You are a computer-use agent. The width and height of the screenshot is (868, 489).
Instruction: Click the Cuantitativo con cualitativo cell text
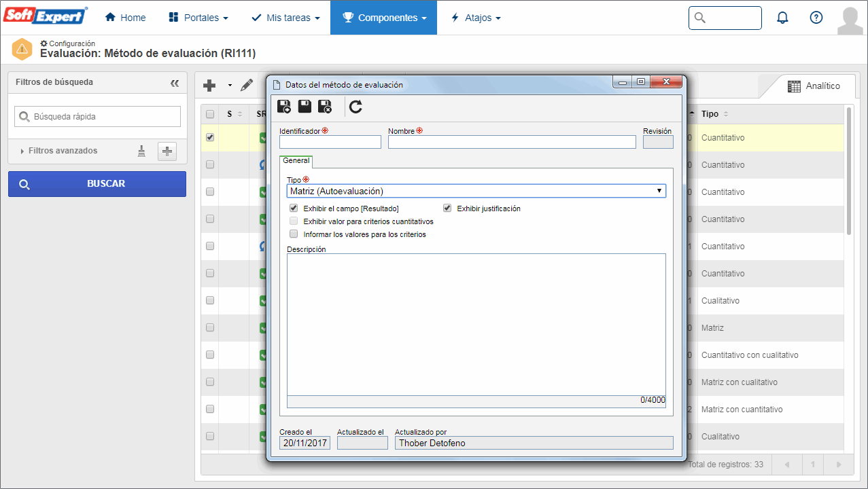point(750,355)
